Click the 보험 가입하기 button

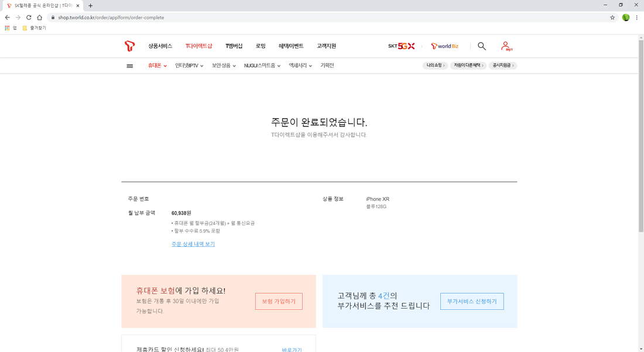point(279,302)
